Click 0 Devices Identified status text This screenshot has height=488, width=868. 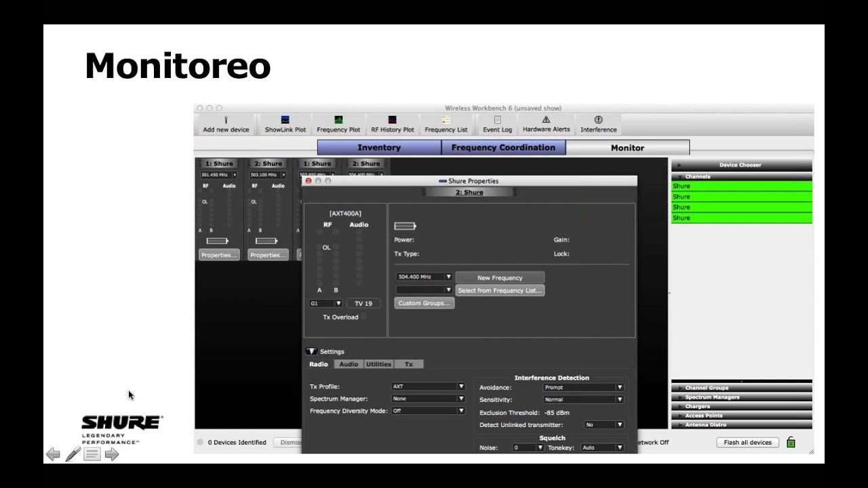(237, 443)
